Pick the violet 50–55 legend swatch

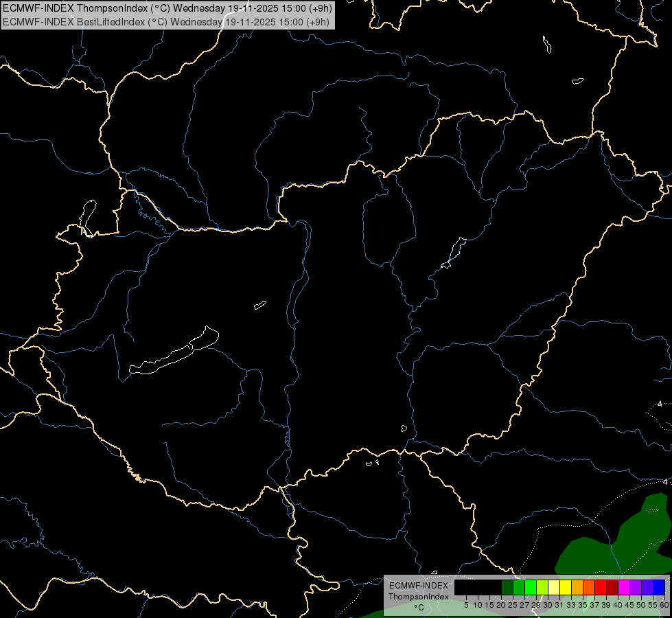[647, 587]
